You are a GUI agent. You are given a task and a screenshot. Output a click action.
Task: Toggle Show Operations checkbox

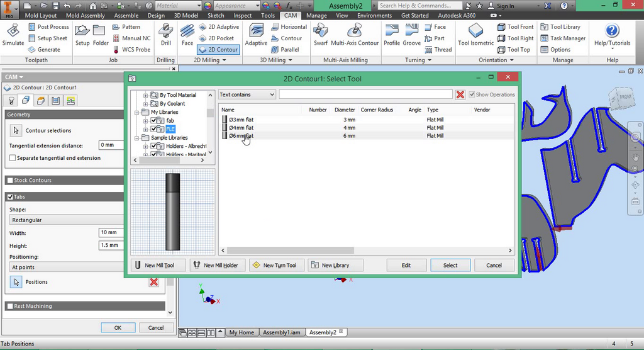472,94
